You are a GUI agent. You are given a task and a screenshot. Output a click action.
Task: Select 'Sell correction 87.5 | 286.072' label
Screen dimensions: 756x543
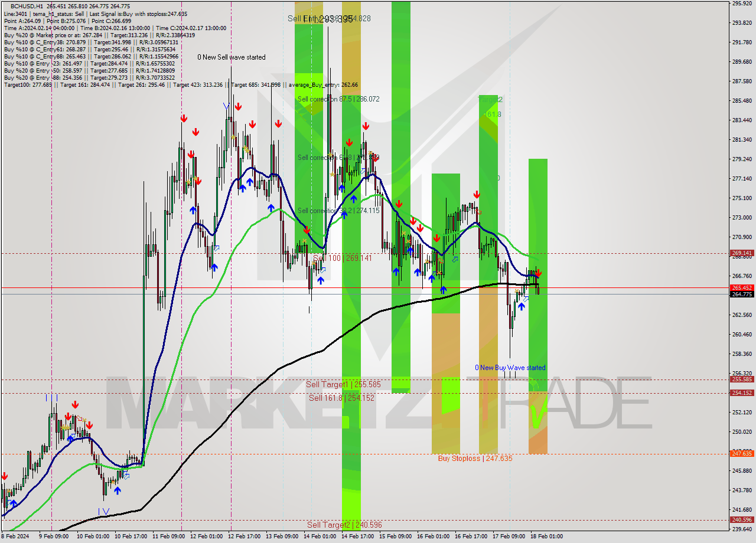click(338, 99)
